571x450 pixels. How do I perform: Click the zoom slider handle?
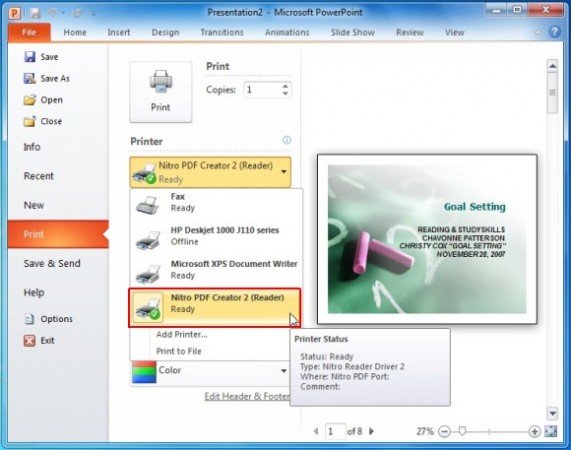pos(462,431)
